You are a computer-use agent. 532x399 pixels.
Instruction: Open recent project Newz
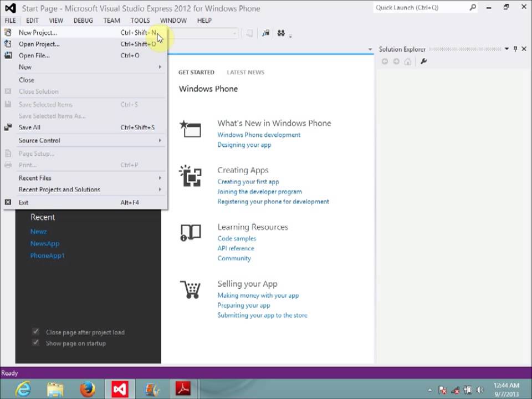click(39, 232)
